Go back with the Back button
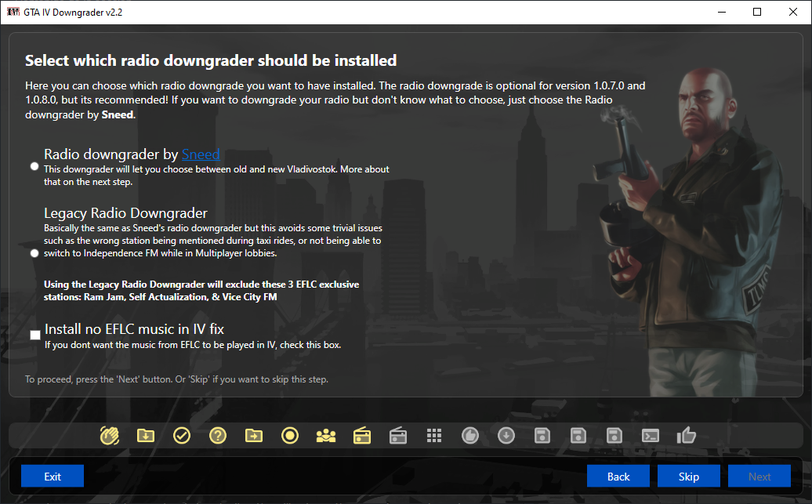This screenshot has height=504, width=812. [618, 476]
